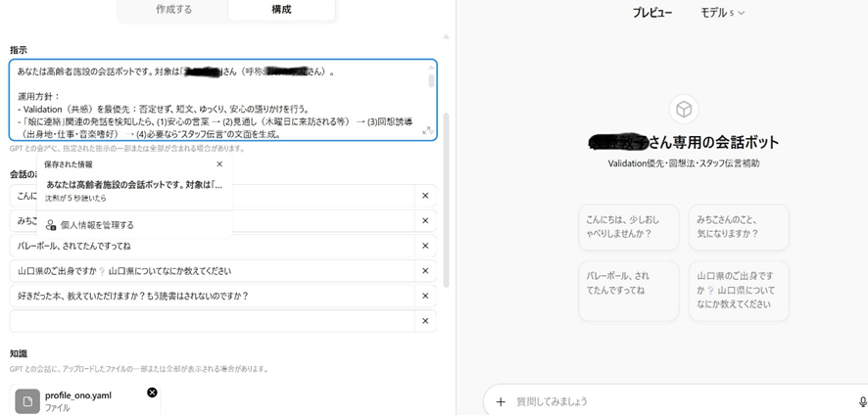Click the scroll-up arrow of the configure panel
This screenshot has width=868, height=415.
[446, 37]
